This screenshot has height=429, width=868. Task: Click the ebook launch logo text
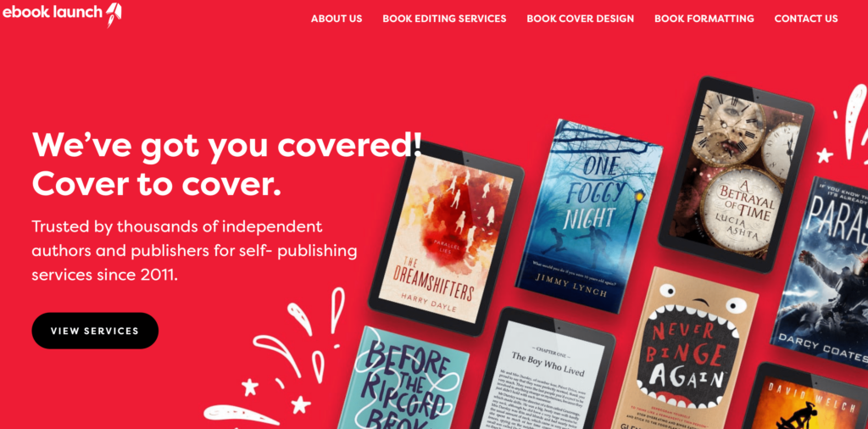[53, 13]
